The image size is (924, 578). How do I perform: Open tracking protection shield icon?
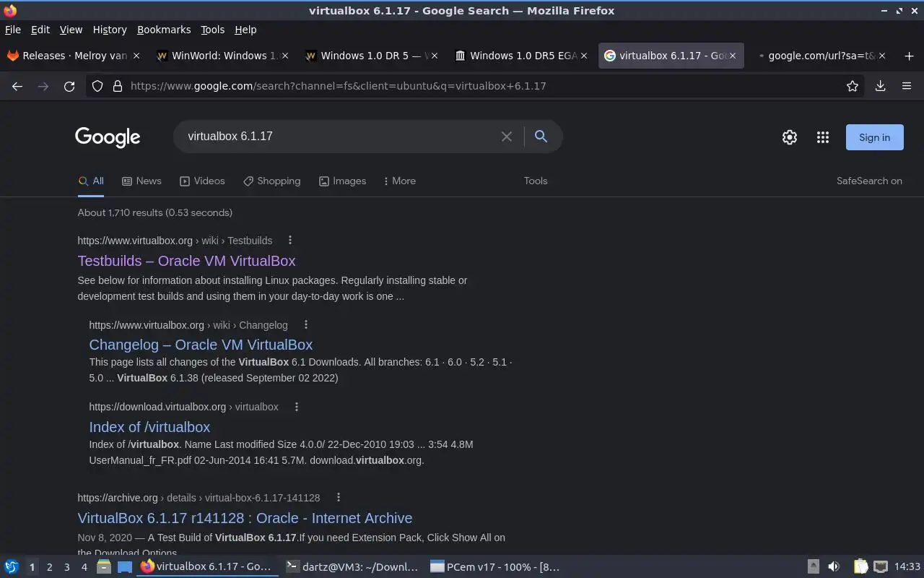click(97, 86)
